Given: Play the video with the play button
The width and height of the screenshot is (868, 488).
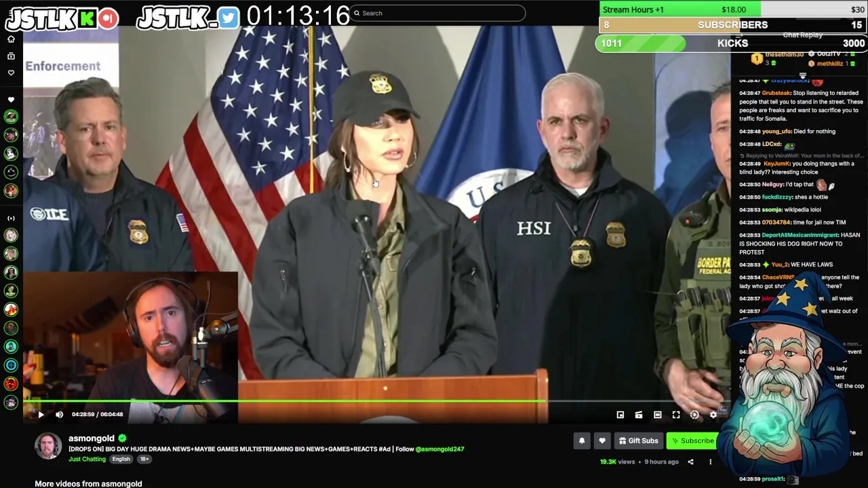Looking at the screenshot, I should (41, 414).
